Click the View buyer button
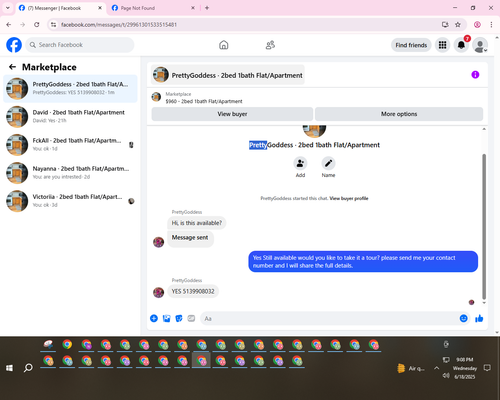This screenshot has height=400, width=500. (232, 114)
